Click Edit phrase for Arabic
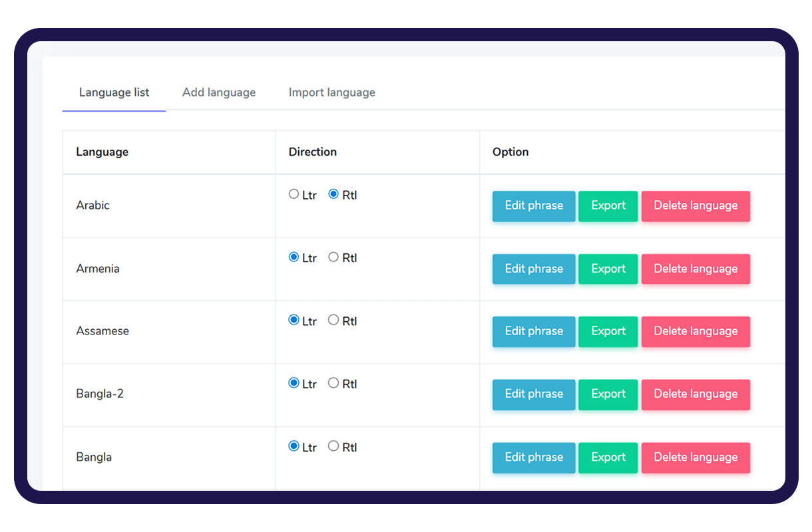This screenshot has width=812, height=532. [x=534, y=205]
